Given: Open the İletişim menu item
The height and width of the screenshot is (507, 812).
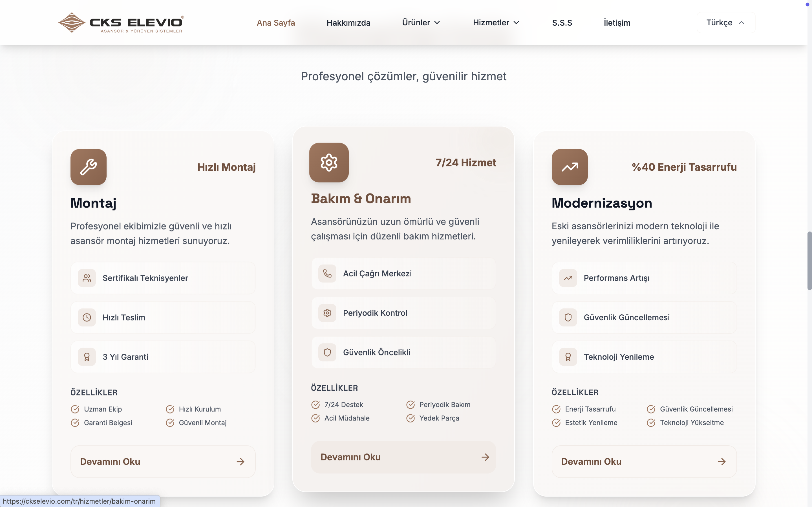Looking at the screenshot, I should click(x=617, y=23).
